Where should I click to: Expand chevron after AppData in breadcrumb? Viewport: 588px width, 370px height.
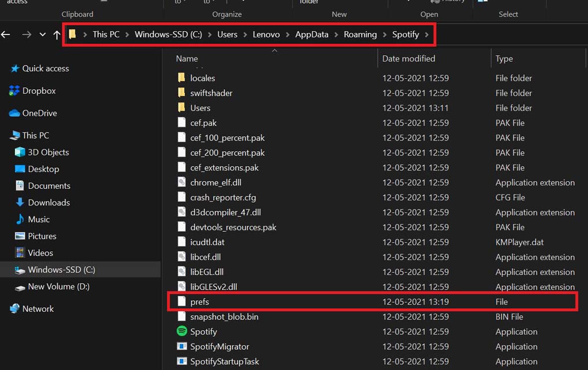(336, 35)
